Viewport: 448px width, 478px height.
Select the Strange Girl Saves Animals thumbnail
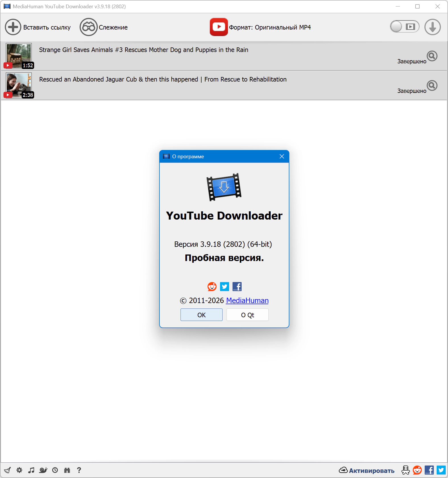(x=19, y=56)
